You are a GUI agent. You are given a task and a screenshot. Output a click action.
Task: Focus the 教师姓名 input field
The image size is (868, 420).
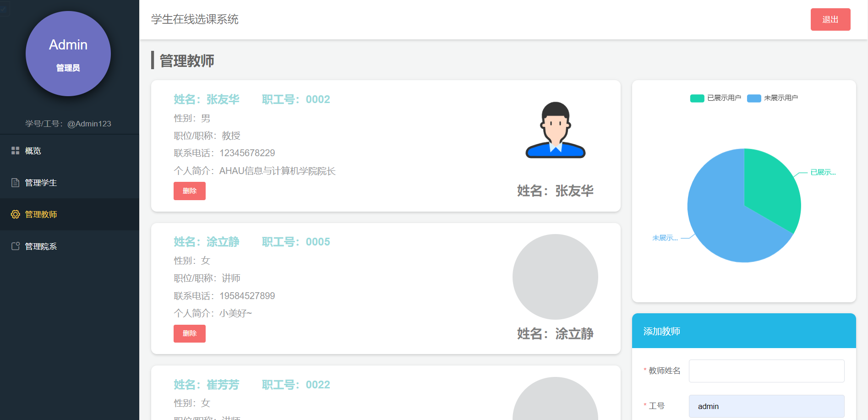(767, 371)
